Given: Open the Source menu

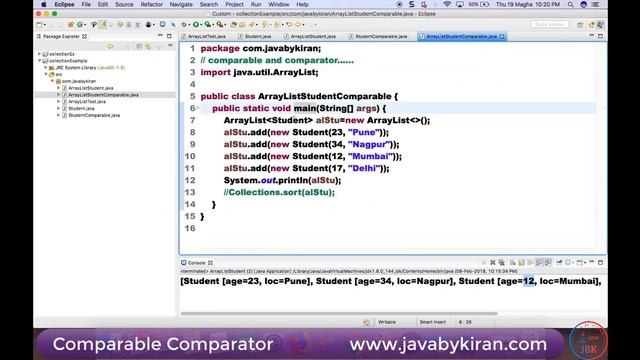Looking at the screenshot, I should tap(124, 4).
